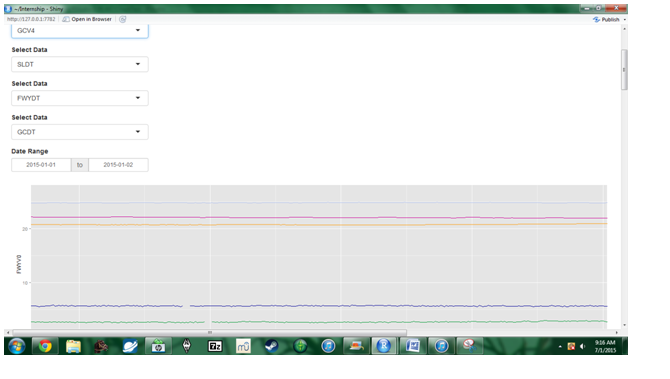Click the start date field 2015-01-01
Viewport: 670px width, 379px height.
pos(41,165)
